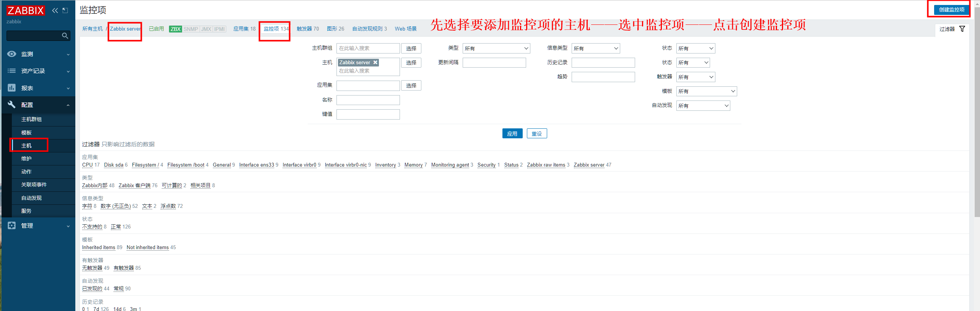
Task: Click the eye icon for 监测
Action: 12,54
